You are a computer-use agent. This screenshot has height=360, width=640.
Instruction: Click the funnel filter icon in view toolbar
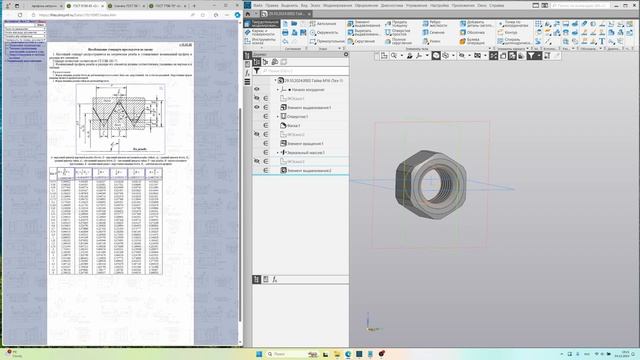[x=531, y=56]
